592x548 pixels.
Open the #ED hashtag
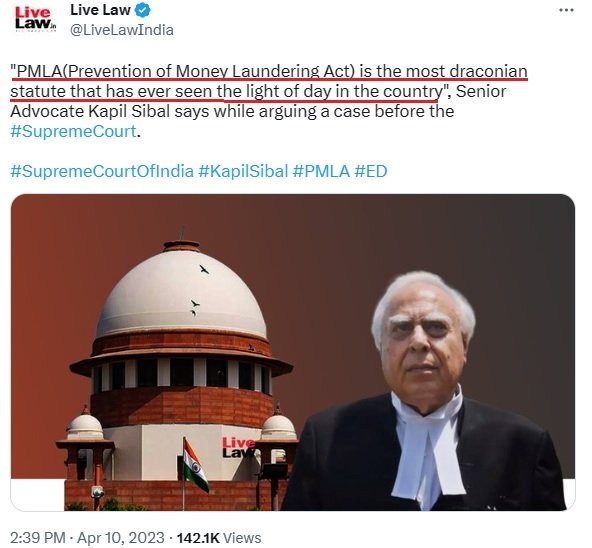[371, 171]
